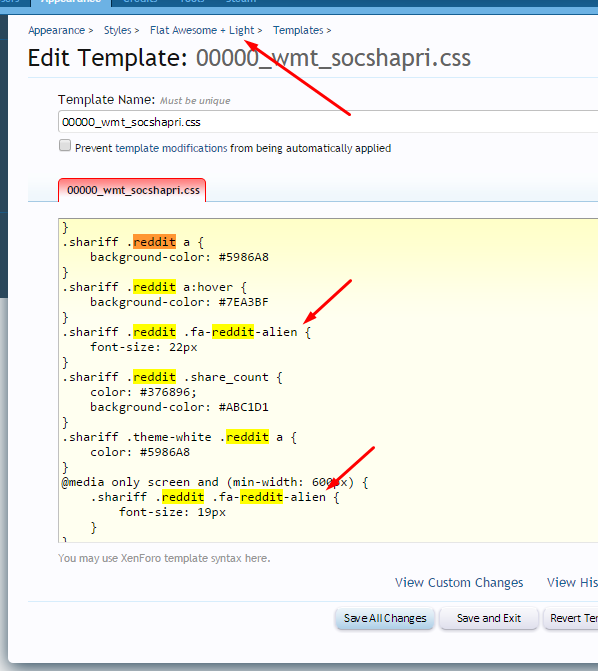The width and height of the screenshot is (598, 671).
Task: Click the 'color: #376896;' line
Action: tap(143, 392)
